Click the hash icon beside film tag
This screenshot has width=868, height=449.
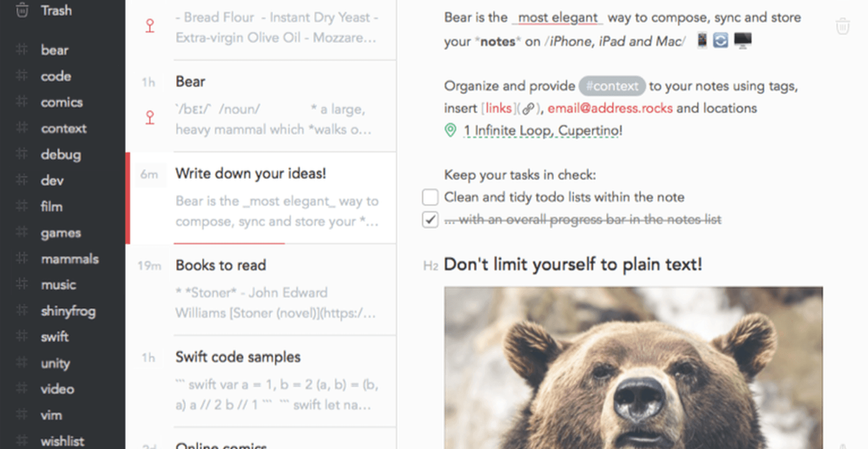click(22, 206)
